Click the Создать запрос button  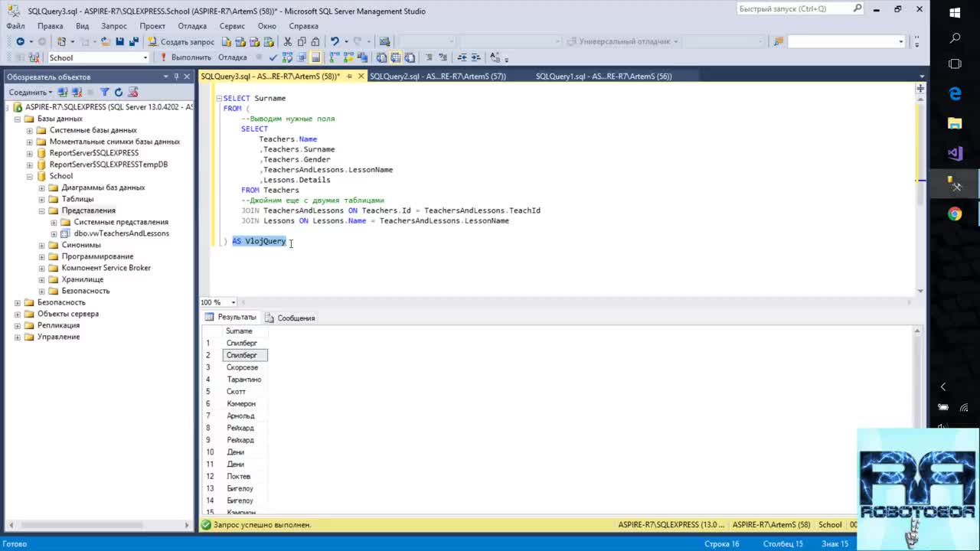click(181, 41)
